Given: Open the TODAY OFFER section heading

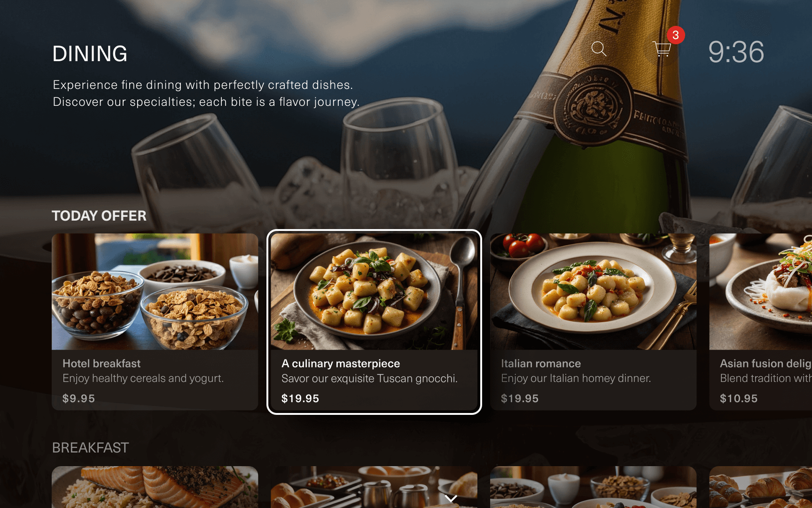Looking at the screenshot, I should point(99,215).
